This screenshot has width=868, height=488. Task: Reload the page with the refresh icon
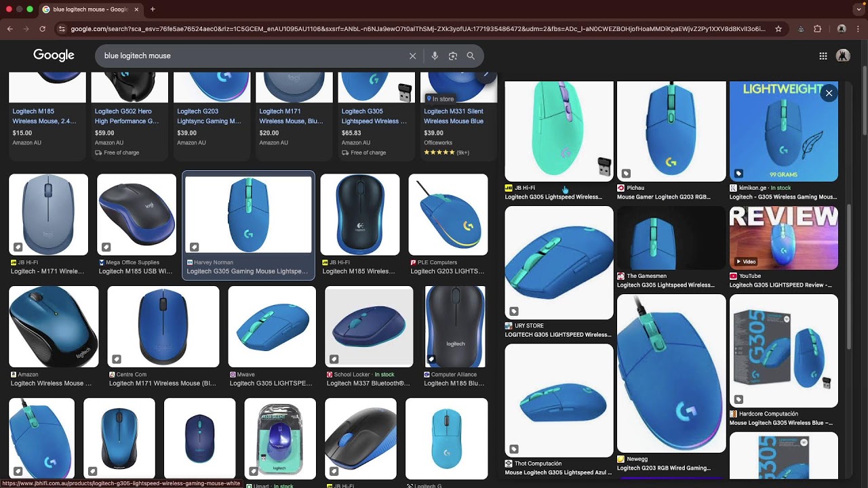42,29
